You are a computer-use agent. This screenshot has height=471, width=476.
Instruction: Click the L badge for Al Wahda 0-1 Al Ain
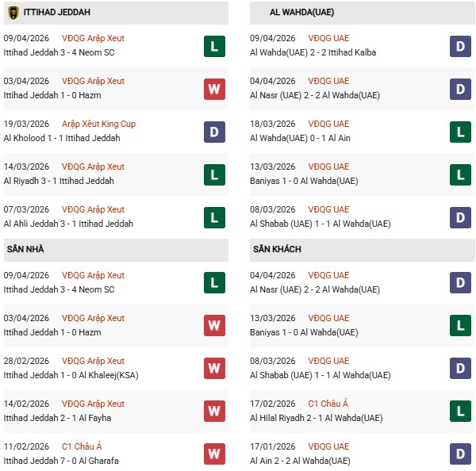tap(460, 132)
